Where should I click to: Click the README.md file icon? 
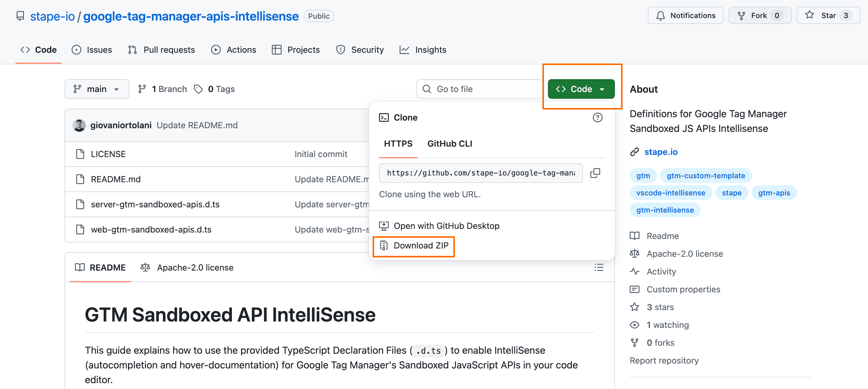[80, 179]
